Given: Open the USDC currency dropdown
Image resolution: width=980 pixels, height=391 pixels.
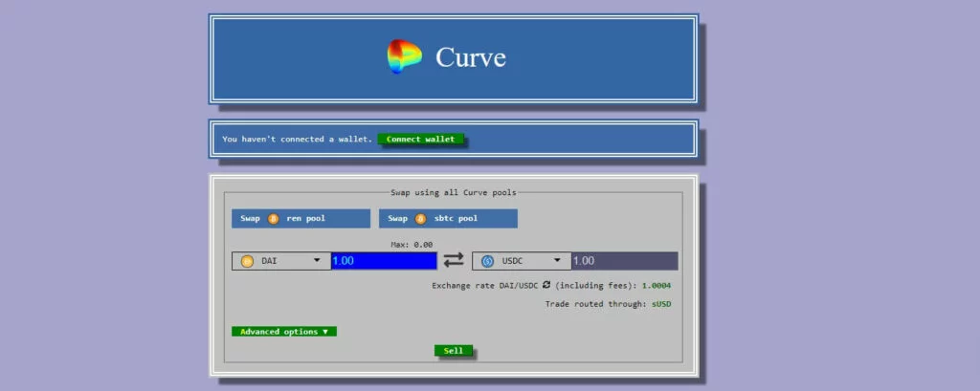Looking at the screenshot, I should [x=522, y=261].
